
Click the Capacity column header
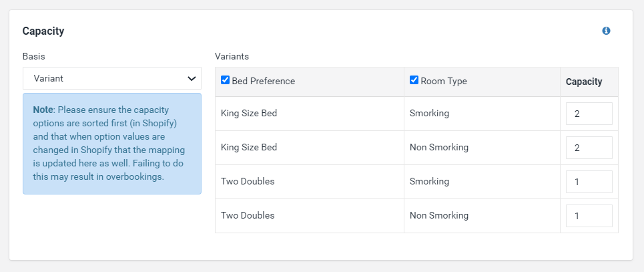[x=584, y=82]
